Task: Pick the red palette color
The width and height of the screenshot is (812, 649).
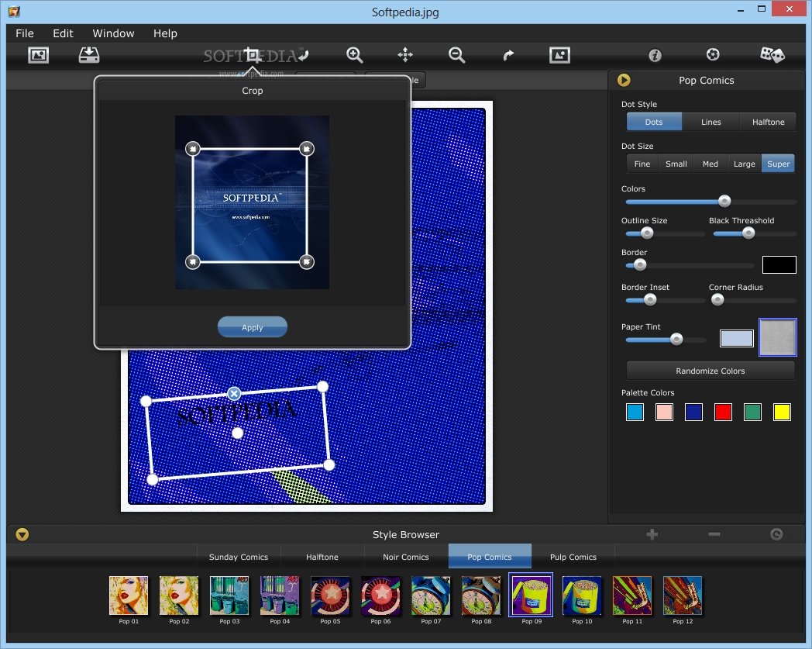Action: (x=723, y=412)
